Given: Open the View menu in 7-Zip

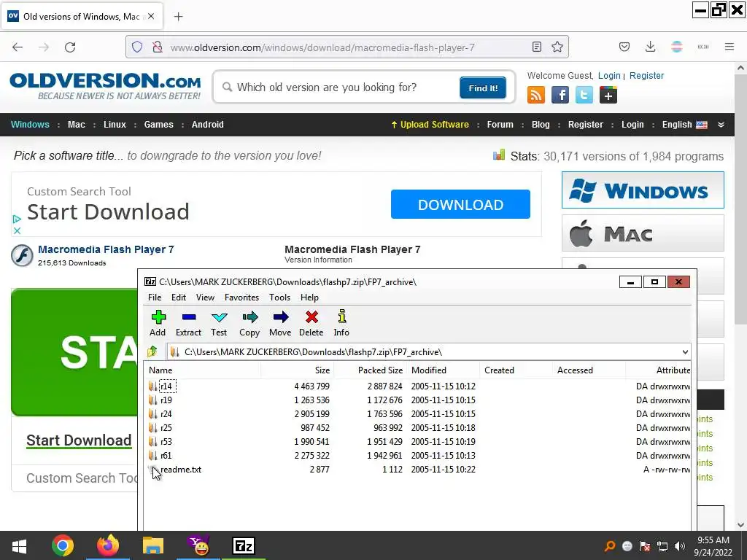Looking at the screenshot, I should [205, 297].
